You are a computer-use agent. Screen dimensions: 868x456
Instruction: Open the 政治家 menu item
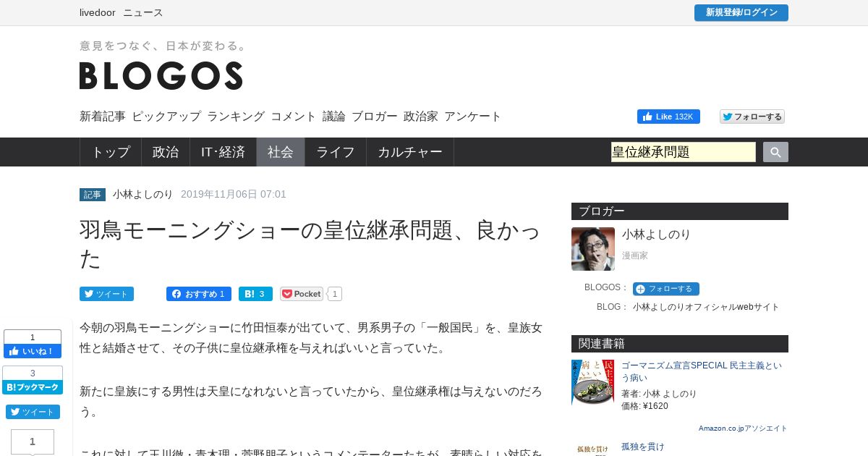click(x=421, y=117)
